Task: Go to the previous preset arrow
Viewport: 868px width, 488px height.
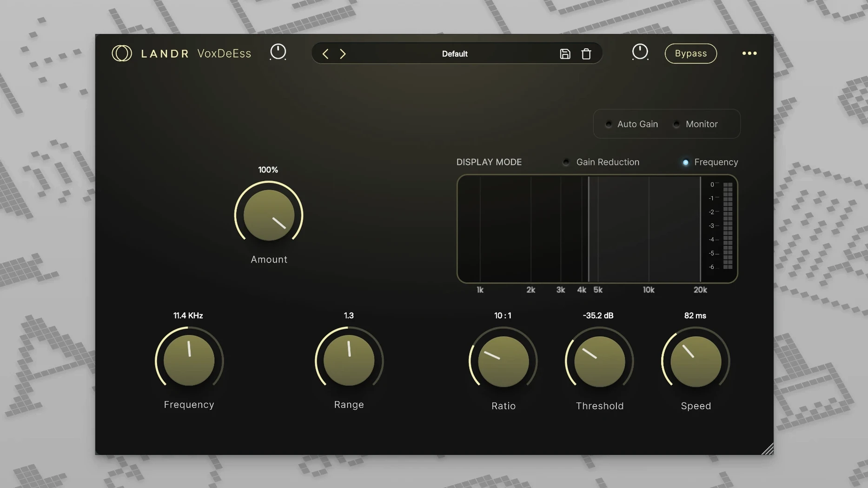Action: click(x=325, y=54)
